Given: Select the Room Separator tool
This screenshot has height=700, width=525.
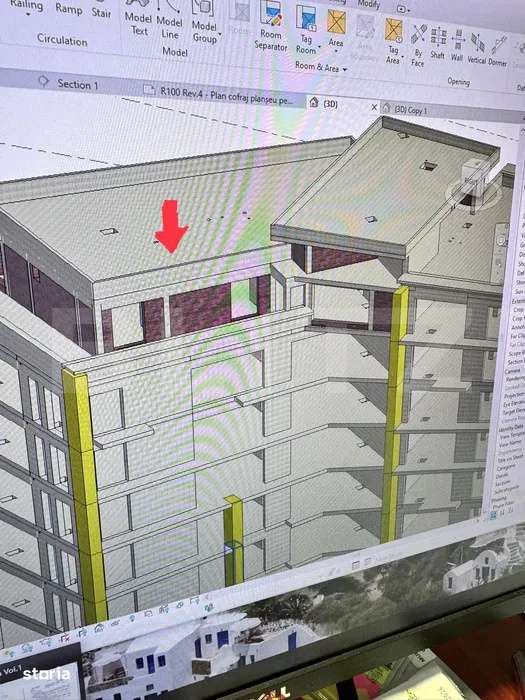Looking at the screenshot, I should point(271,27).
